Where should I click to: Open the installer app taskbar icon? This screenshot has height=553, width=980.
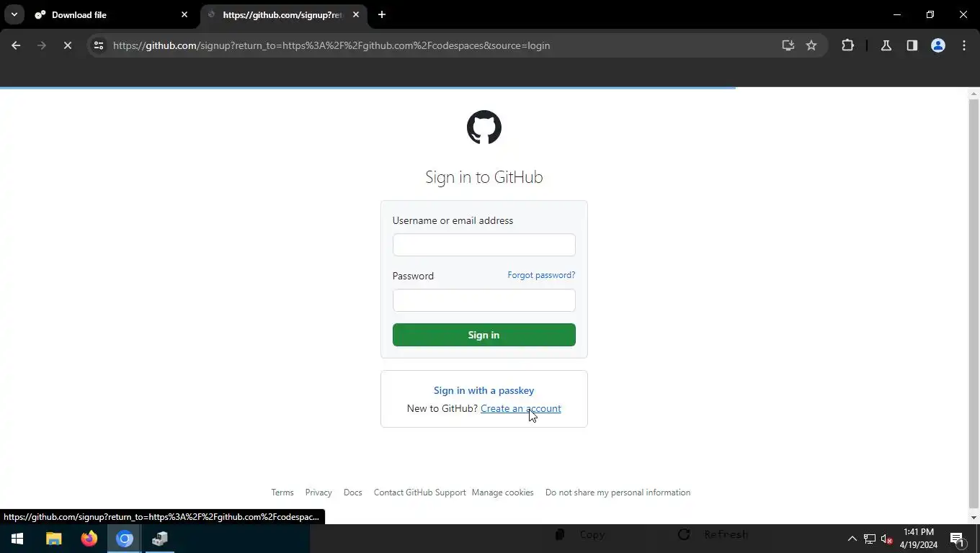pos(160,539)
